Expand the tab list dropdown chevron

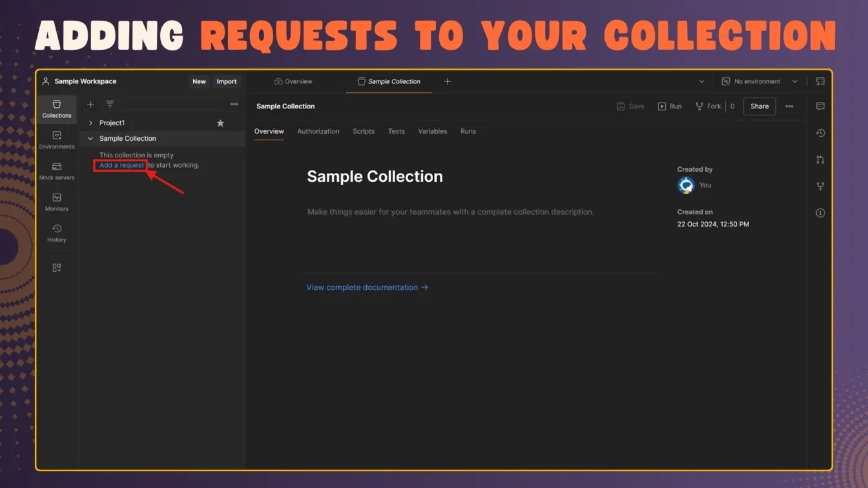tap(701, 81)
